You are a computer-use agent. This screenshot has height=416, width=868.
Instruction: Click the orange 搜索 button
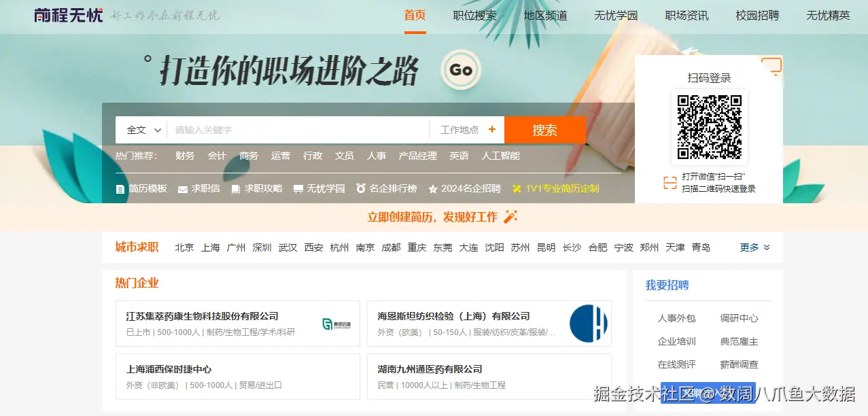[545, 130]
